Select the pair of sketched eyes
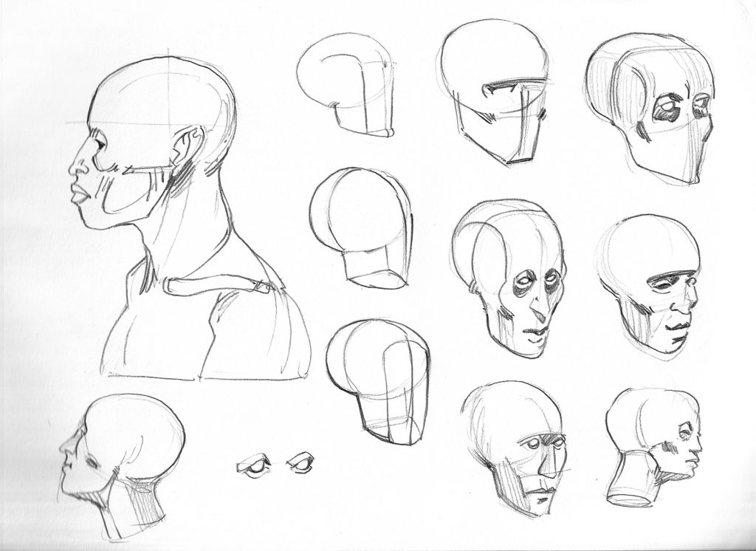The width and height of the screenshot is (756, 551). tap(276, 465)
